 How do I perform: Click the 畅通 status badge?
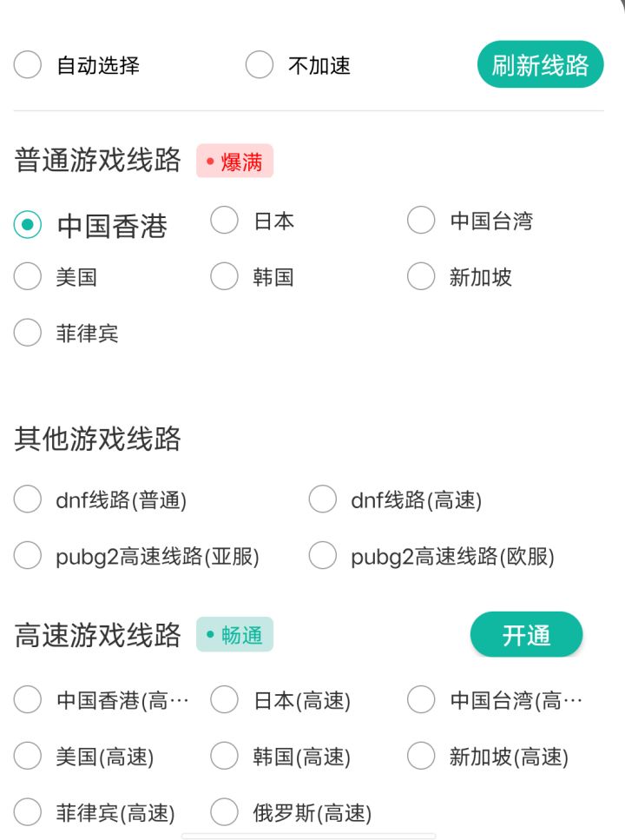click(x=234, y=635)
